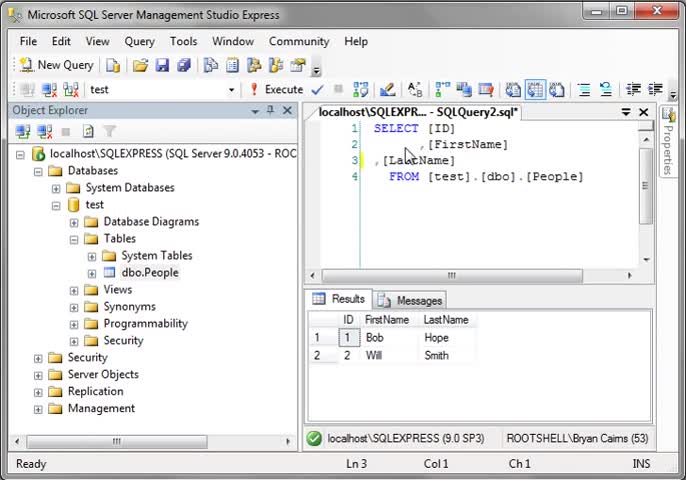Expand the Views folder
Screen dimensions: 686x480
(x=74, y=291)
